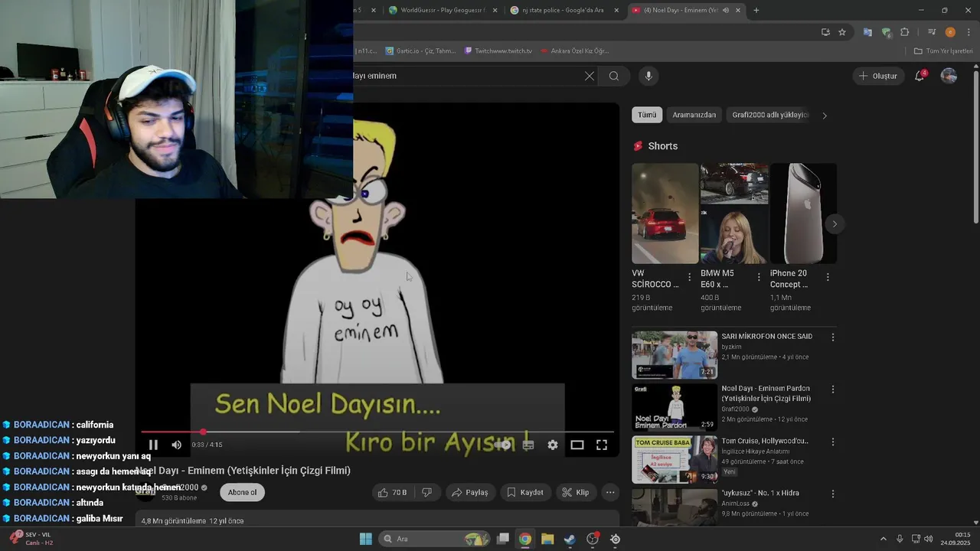Select the Aramanızdan filter chip
Image resolution: width=980 pixels, height=551 pixels.
tap(694, 115)
